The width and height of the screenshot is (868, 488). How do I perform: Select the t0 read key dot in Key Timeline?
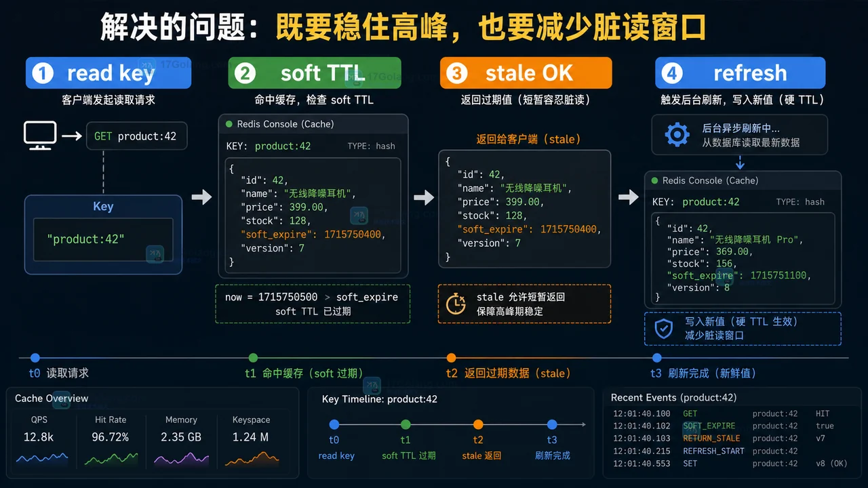click(334, 424)
